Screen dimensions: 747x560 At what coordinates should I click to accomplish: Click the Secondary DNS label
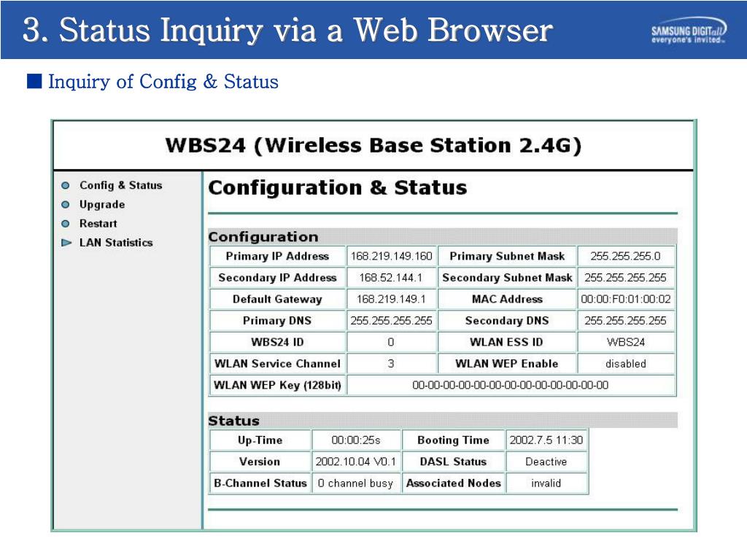click(x=507, y=321)
